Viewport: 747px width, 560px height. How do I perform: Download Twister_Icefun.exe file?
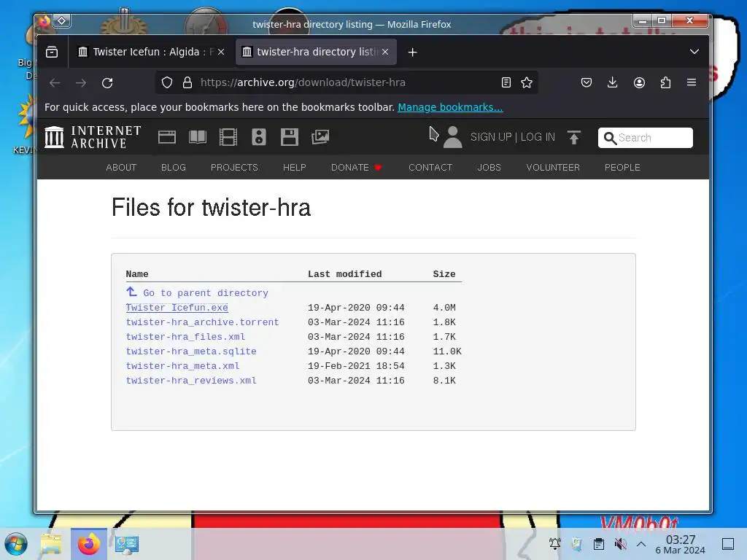(177, 308)
